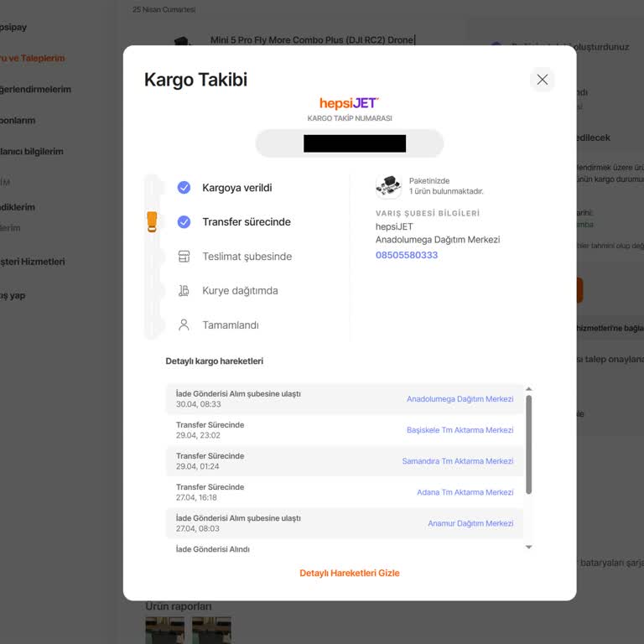Click the Transfer sürecinde checkmark icon
The height and width of the screenshot is (644, 644).
point(184,221)
